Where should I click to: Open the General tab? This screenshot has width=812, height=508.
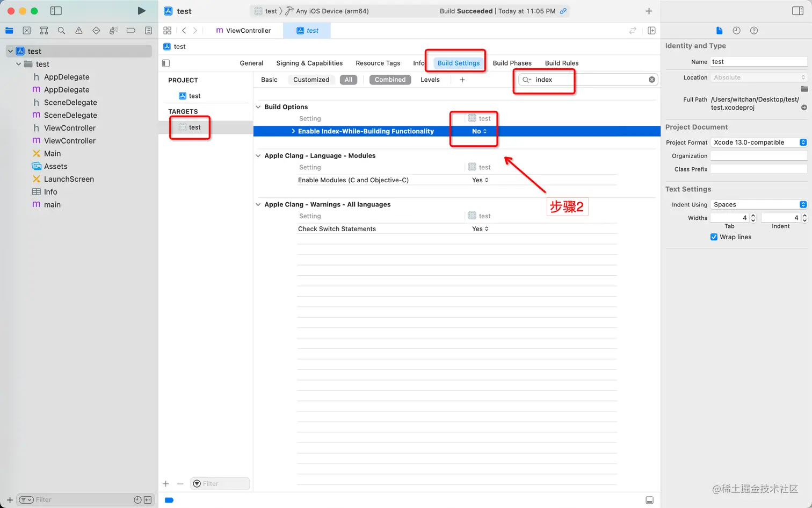(251, 63)
